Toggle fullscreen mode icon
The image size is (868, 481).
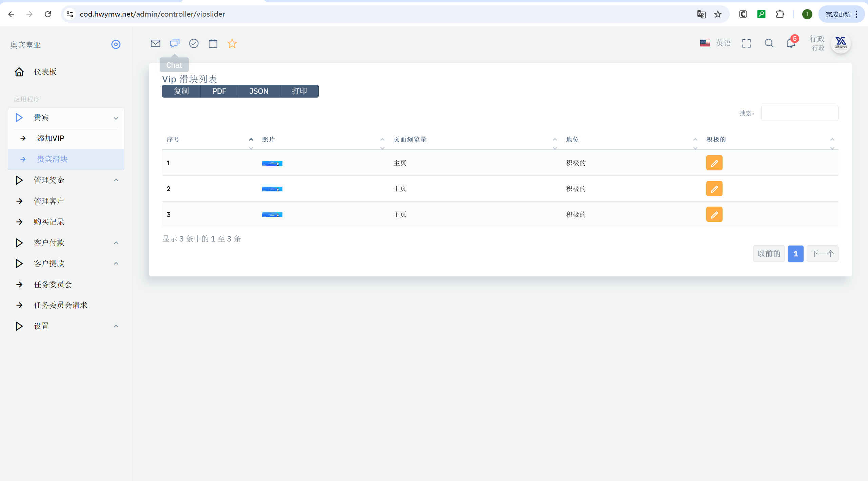746,43
